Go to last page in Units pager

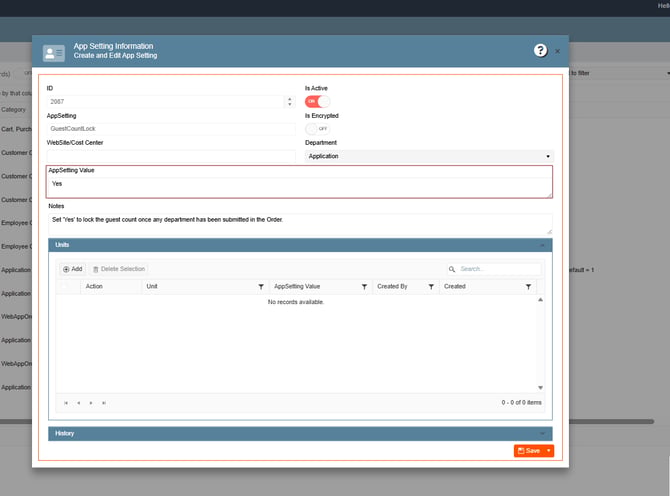coord(104,403)
